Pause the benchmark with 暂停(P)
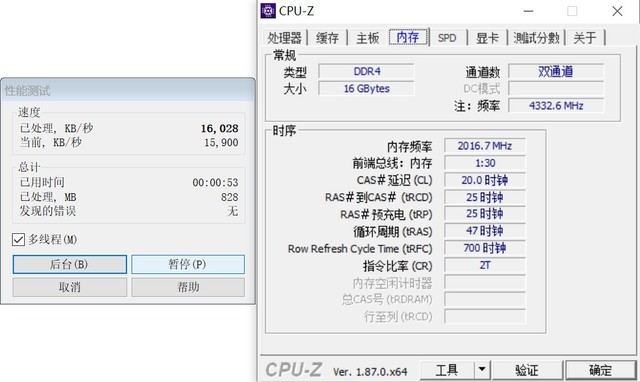Image resolution: width=640 pixels, height=382 pixels. pyautogui.click(x=188, y=264)
